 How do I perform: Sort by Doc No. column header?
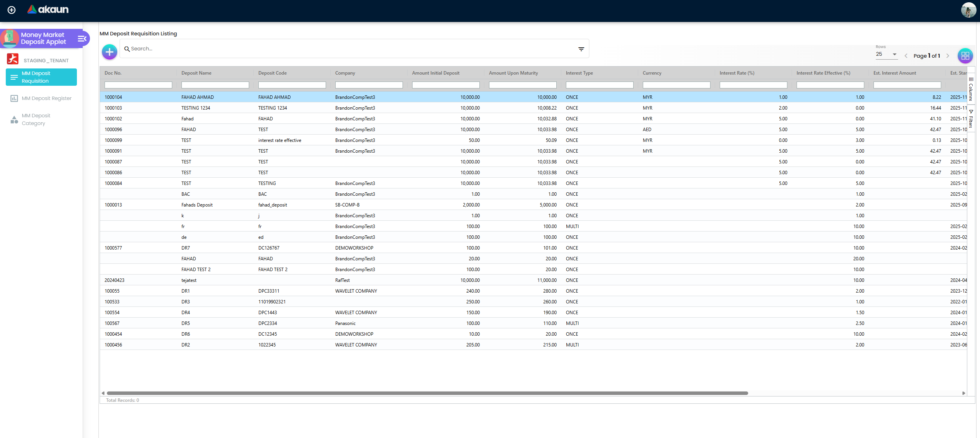click(113, 73)
